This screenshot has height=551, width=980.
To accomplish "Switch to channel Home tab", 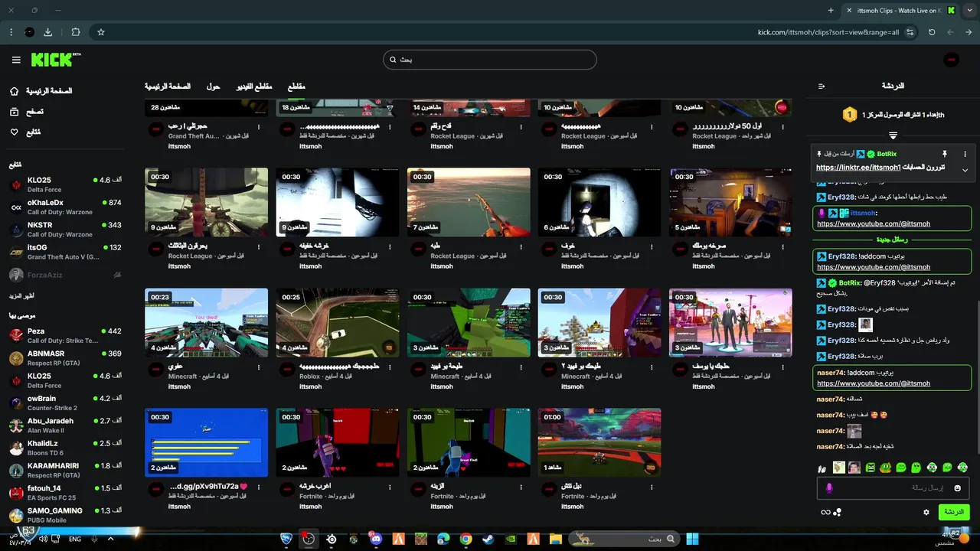I will 168,86.
